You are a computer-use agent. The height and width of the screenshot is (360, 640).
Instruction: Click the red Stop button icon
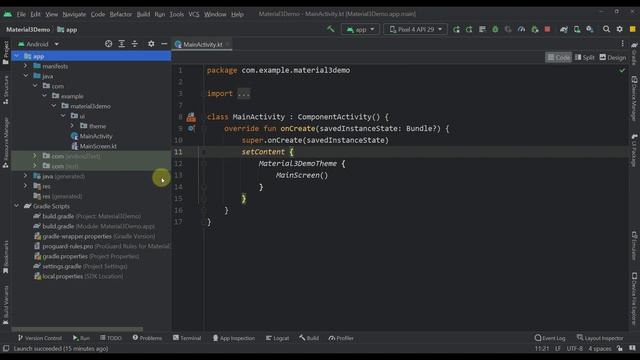click(547, 29)
